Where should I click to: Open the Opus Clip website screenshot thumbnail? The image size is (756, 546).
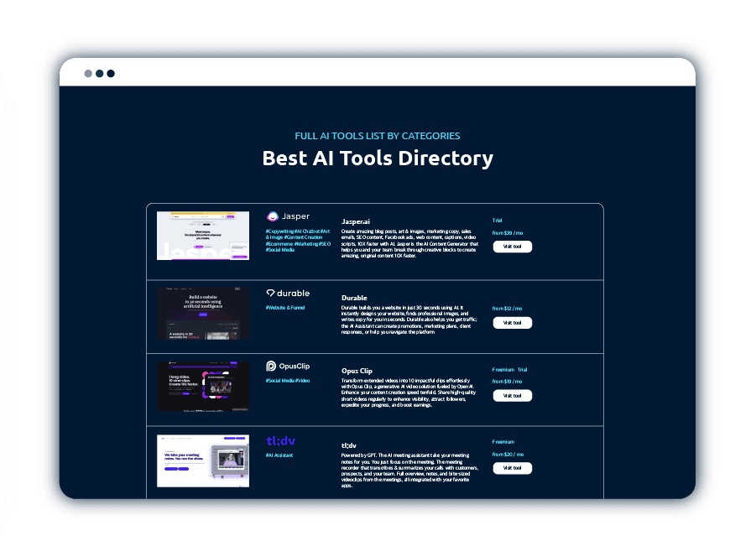[203, 386]
